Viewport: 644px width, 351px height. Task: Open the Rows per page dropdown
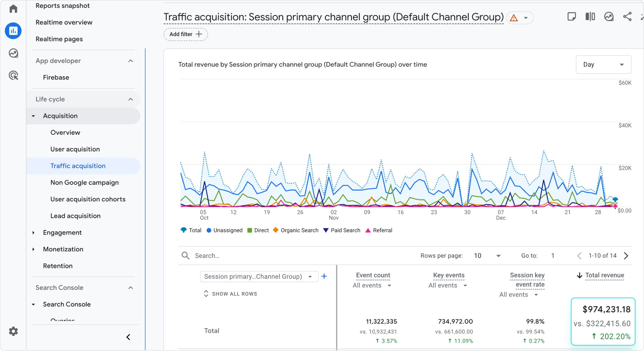[487, 256]
